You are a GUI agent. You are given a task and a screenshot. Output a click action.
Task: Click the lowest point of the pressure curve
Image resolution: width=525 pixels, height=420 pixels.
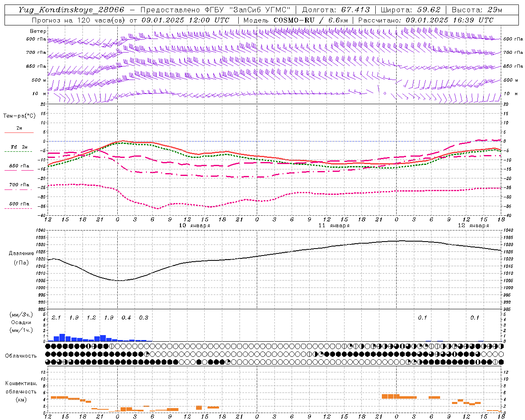[x=119, y=281]
